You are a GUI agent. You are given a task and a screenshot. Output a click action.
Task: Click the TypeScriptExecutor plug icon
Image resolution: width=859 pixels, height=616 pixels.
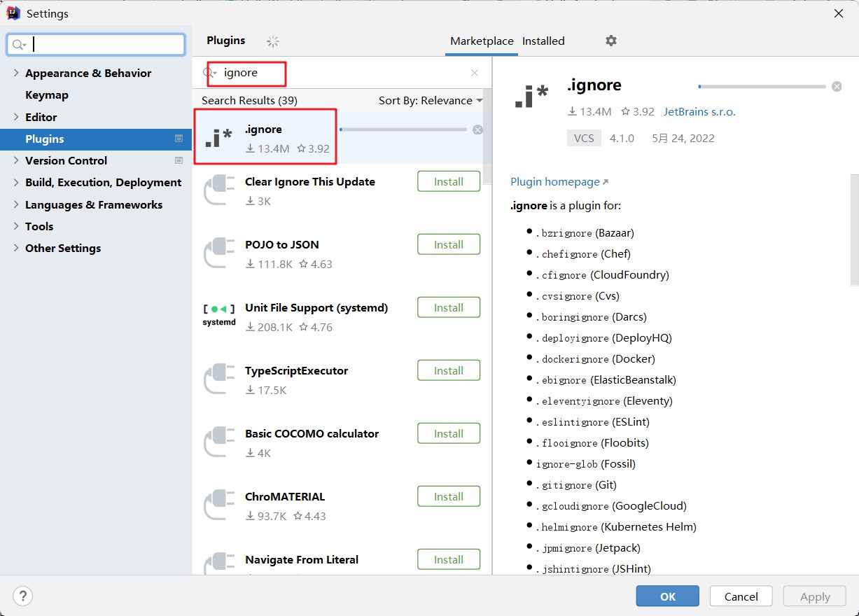(x=219, y=380)
